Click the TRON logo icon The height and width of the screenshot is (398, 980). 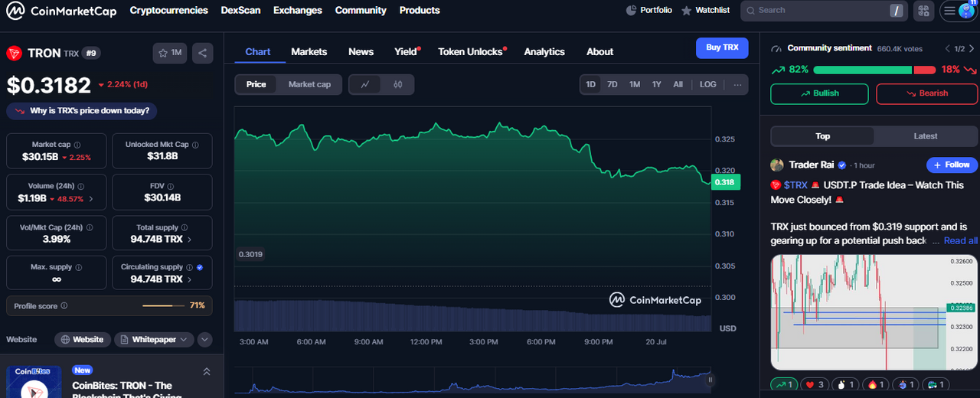click(x=14, y=53)
